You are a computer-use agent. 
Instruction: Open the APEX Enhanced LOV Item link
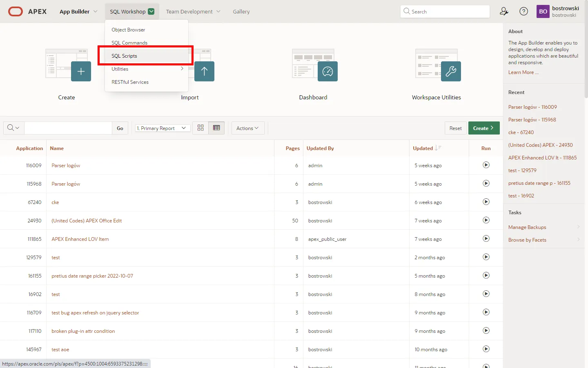80,239
